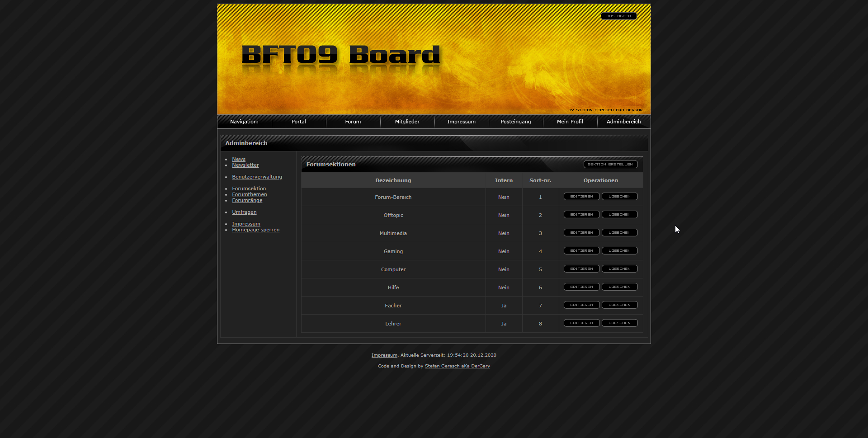The image size is (868, 438).
Task: Delete the Gaming section
Action: coord(619,251)
